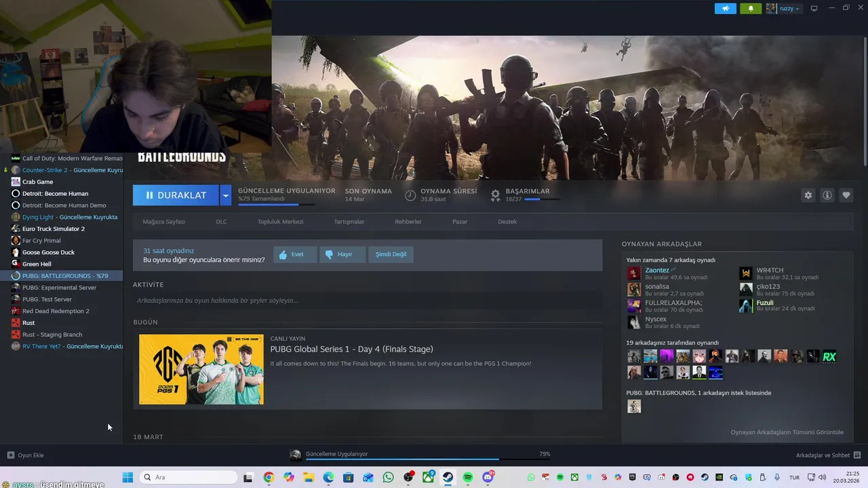Select Far Cry Primal in library

(41, 241)
